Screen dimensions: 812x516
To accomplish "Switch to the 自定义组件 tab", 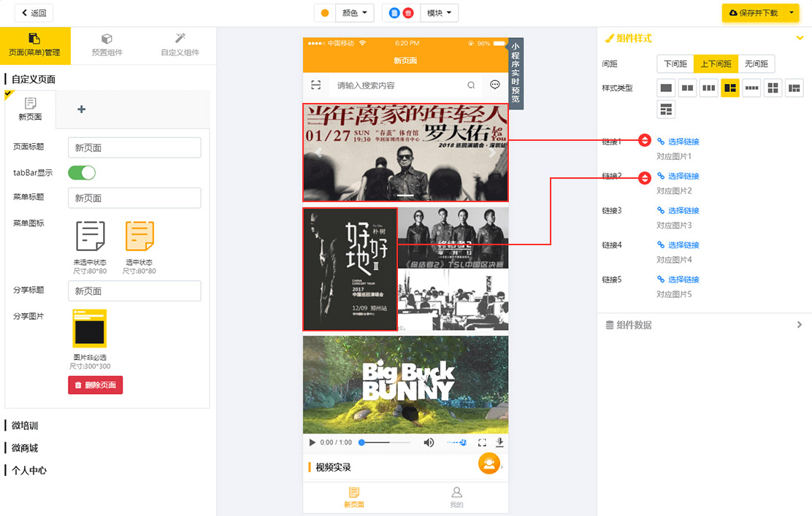I will pyautogui.click(x=180, y=45).
